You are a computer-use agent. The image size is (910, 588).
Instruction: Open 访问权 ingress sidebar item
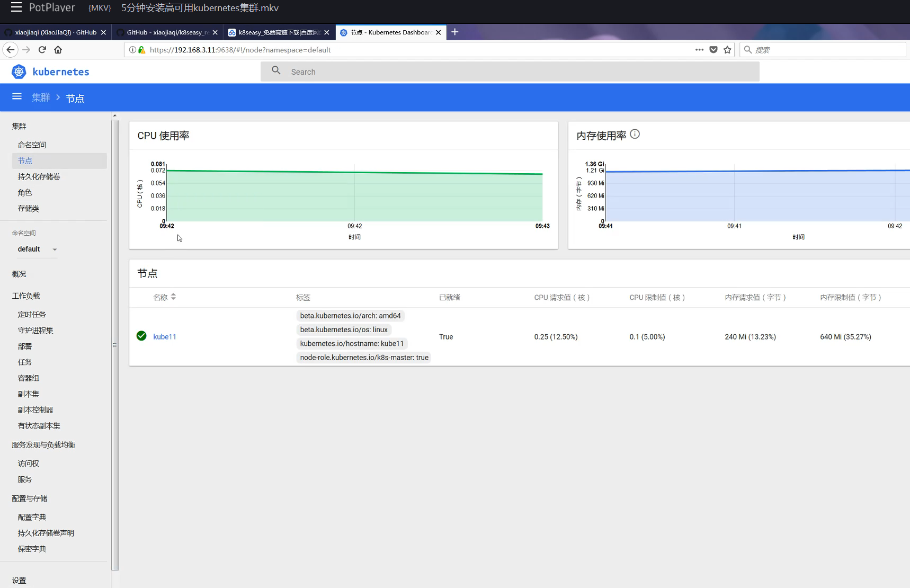(28, 463)
